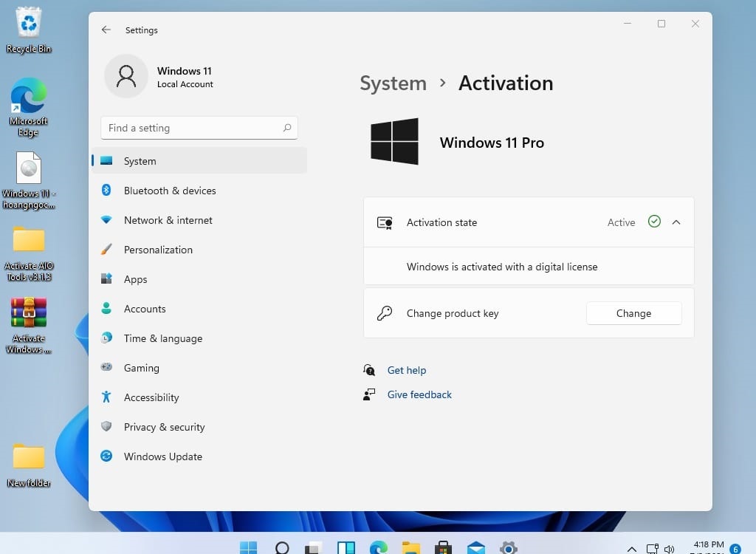The width and height of the screenshot is (756, 554).
Task: Click the Get help headset icon
Action: point(369,370)
